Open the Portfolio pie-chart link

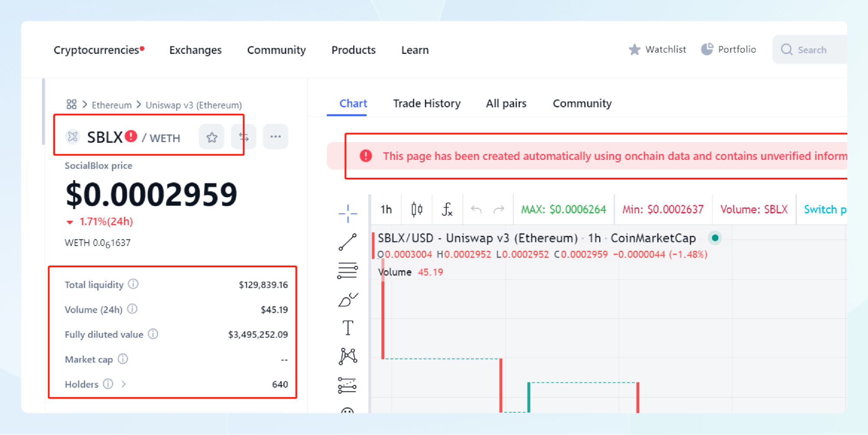729,50
